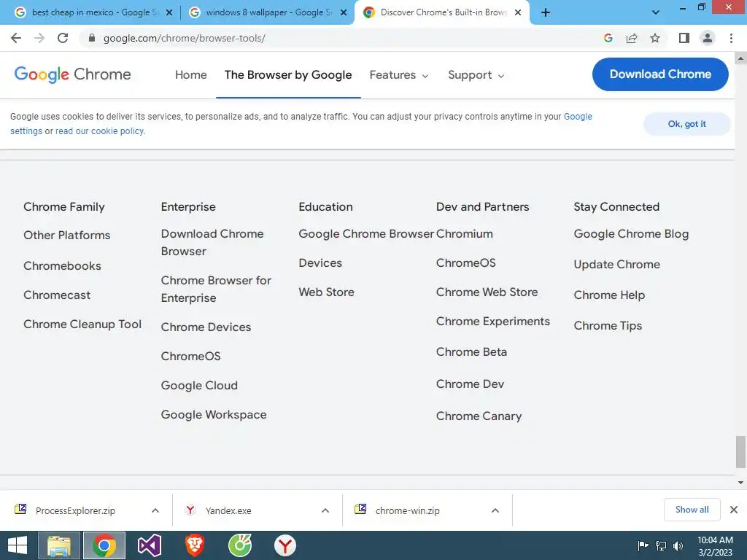Expand the Support dropdown
The image size is (747, 560).
476,75
